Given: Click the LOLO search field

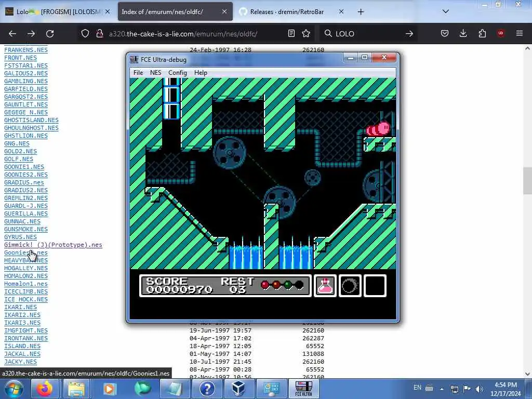Looking at the screenshot, I should (368, 34).
